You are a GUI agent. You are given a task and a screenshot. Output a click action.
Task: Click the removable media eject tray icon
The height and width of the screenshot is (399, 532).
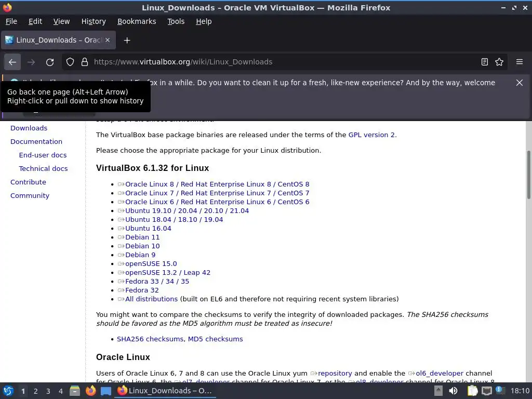click(438, 391)
